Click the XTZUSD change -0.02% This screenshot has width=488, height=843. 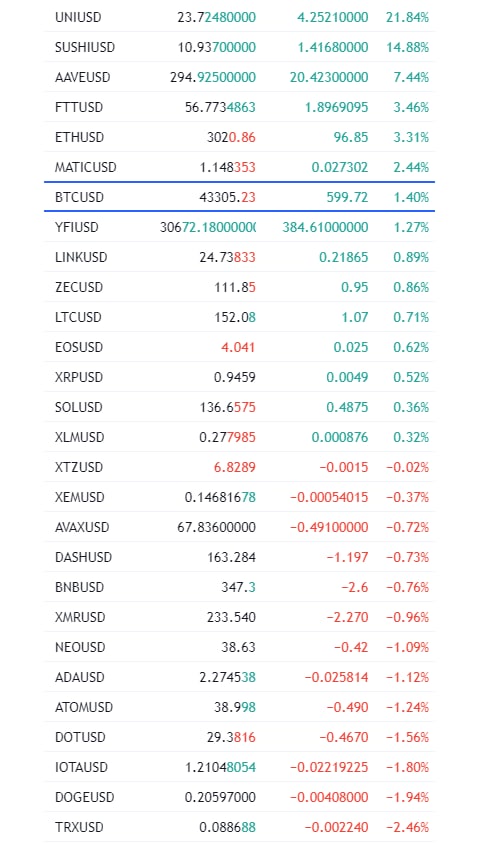click(407, 467)
